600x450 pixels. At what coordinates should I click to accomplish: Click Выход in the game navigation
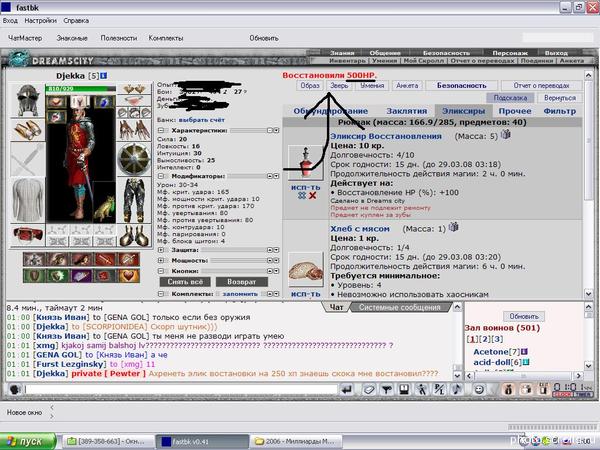click(x=556, y=53)
